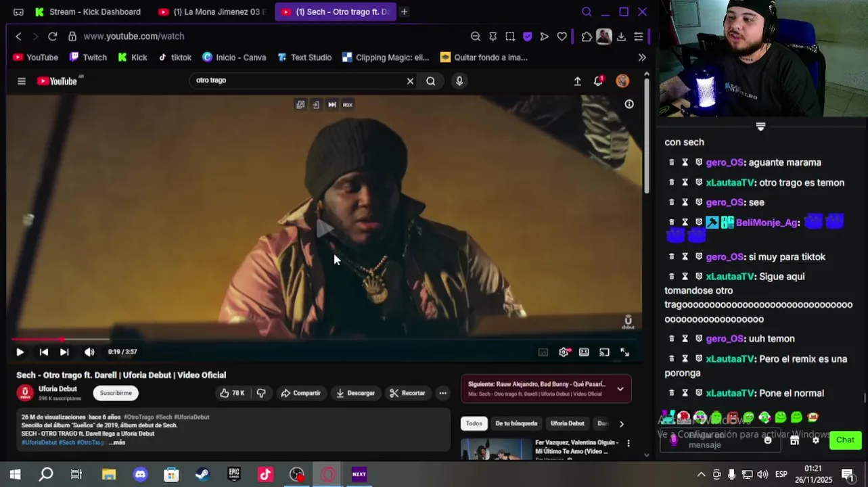This screenshot has width=868, height=487.
Task: Open the browser extensions puzzle icon
Action: click(587, 37)
